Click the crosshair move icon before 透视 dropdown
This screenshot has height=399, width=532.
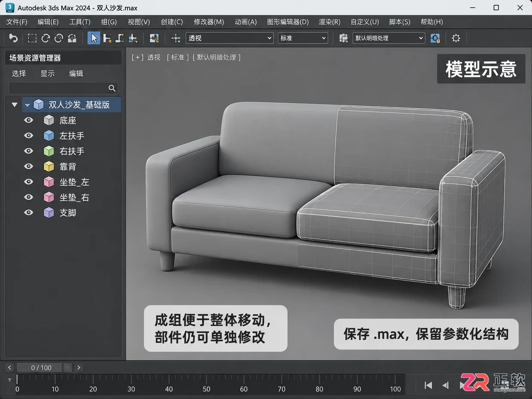point(175,38)
